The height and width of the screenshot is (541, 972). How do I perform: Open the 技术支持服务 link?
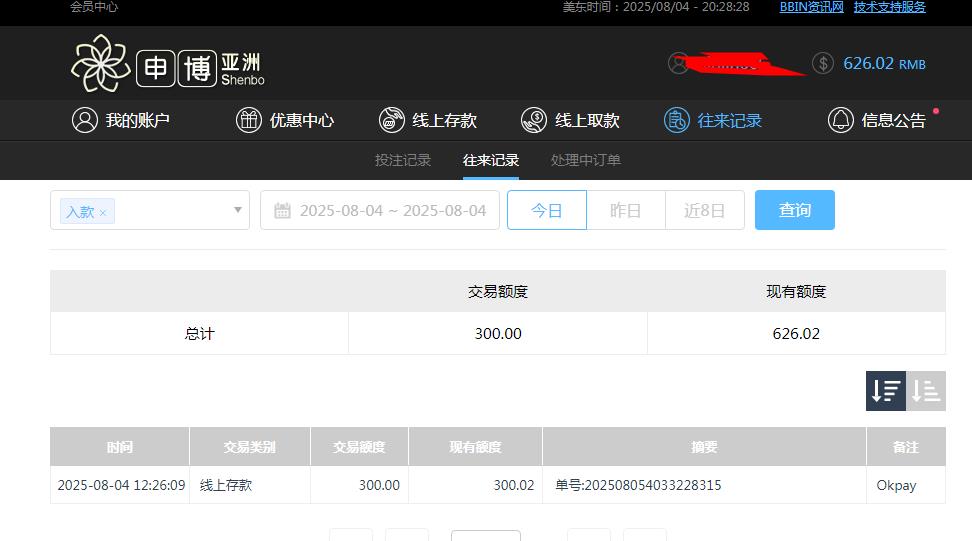tap(890, 7)
